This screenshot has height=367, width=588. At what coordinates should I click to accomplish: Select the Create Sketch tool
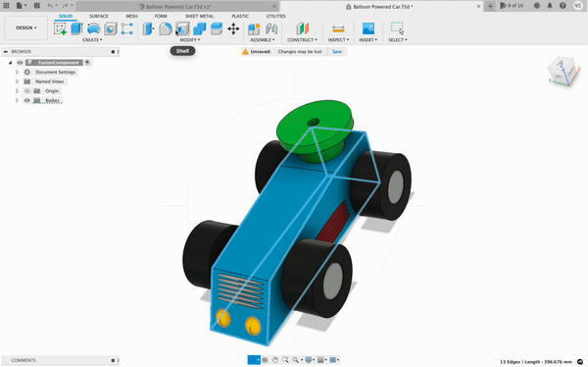click(x=60, y=28)
